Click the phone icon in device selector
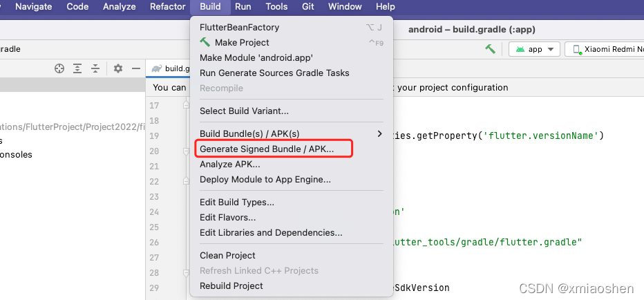Viewport: 644px width, 300px height. tap(577, 50)
